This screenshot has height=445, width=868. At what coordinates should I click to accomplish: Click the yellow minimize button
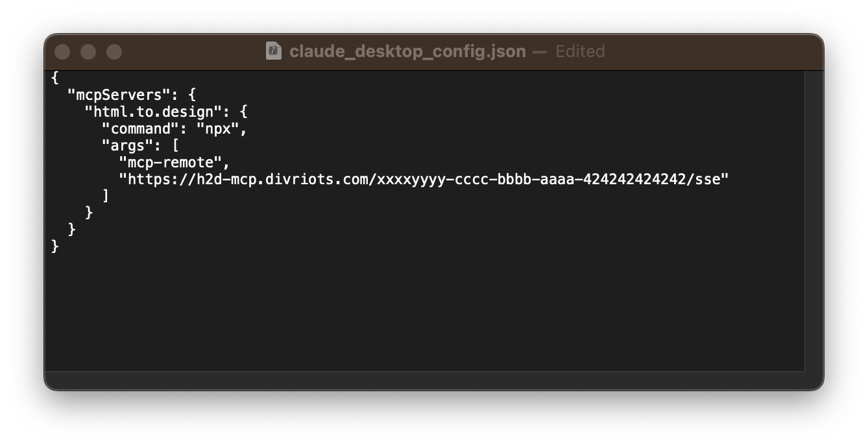pos(88,52)
